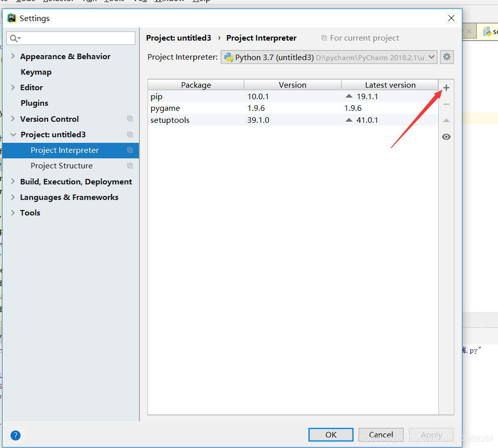Click copy icon beside Version Control
The height and width of the screenshot is (448, 498).
tap(130, 119)
